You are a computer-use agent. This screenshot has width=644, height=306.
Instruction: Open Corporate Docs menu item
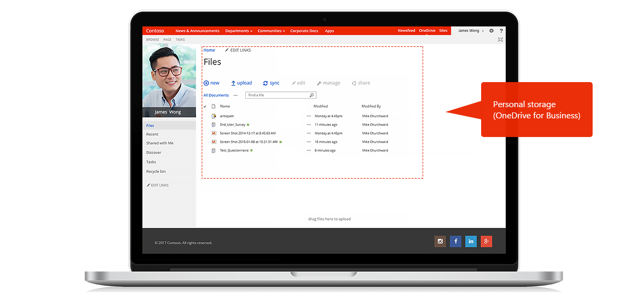click(304, 31)
